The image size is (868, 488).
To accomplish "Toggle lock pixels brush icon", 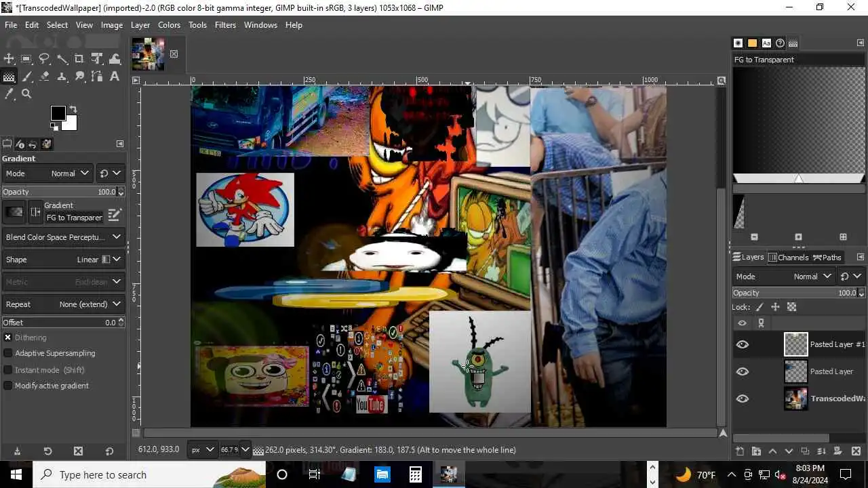I will pos(759,307).
